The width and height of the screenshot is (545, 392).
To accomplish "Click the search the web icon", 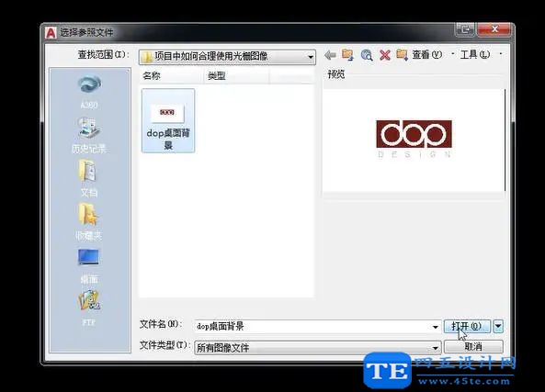I will (x=367, y=55).
